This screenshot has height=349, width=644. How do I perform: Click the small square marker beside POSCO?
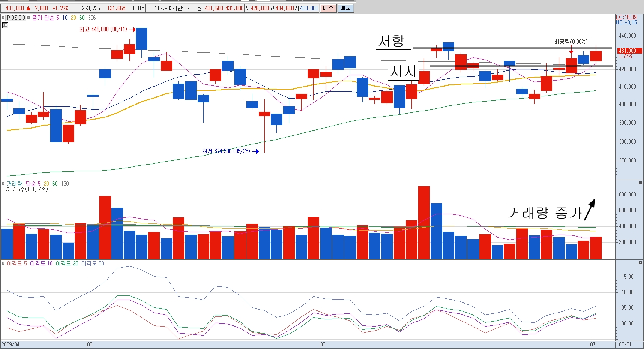(x=3, y=18)
